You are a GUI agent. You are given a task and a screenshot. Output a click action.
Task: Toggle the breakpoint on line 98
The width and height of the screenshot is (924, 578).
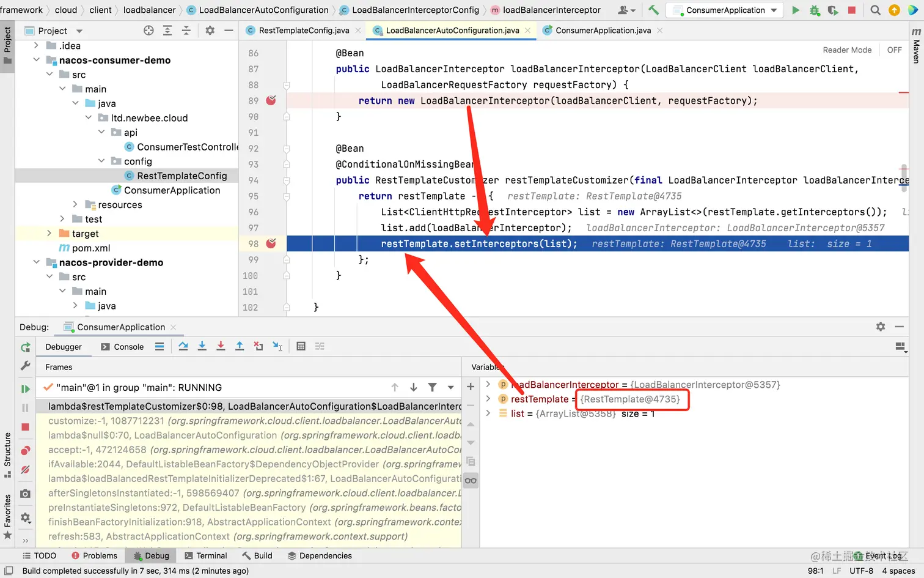(271, 243)
